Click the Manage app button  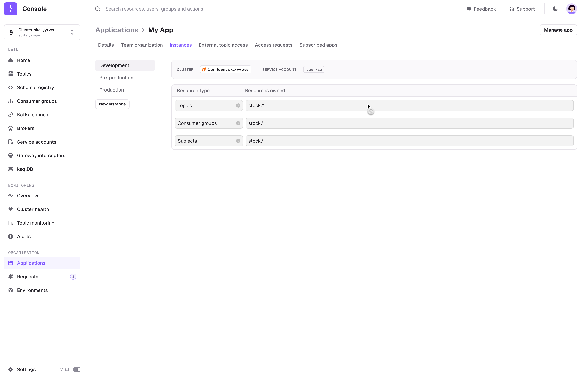pyautogui.click(x=558, y=30)
